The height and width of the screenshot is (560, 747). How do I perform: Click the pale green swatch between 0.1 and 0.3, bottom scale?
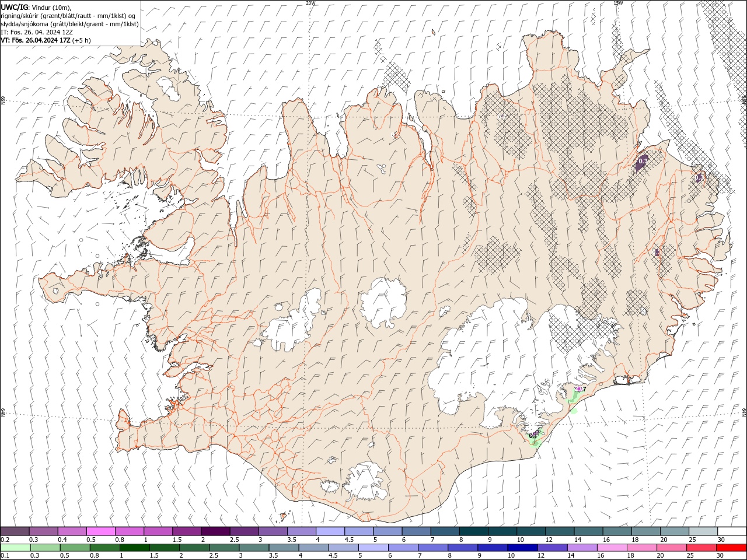click(x=15, y=548)
